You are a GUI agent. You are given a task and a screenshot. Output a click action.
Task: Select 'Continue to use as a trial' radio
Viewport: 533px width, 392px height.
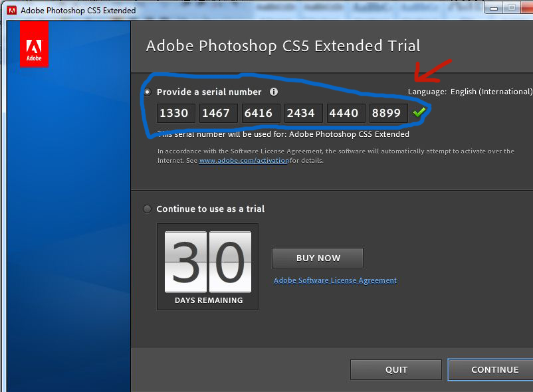(x=147, y=209)
